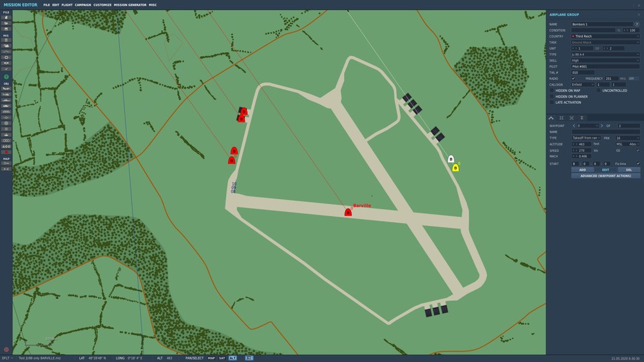Click the blue map icon in status bar
Screen dimensions: 644x362
(249, 358)
